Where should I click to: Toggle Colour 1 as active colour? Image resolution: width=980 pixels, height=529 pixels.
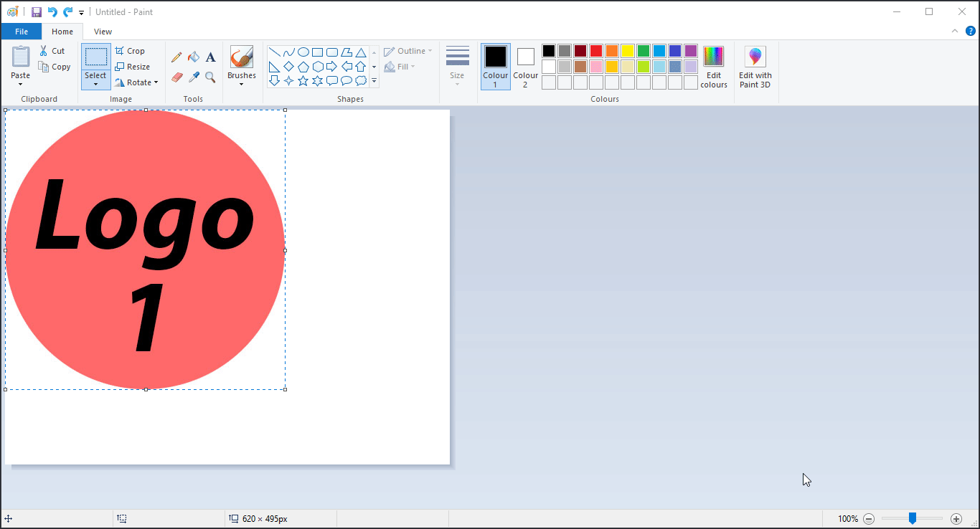coord(496,67)
